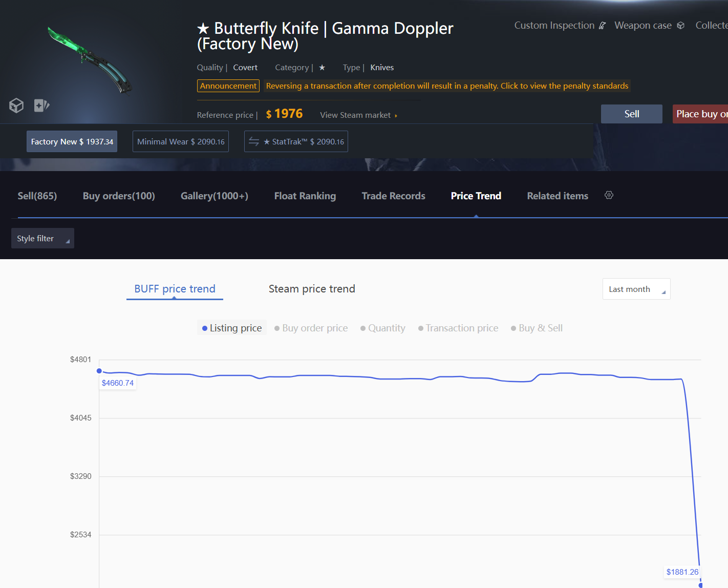Click the $2534 axis label
The width and height of the screenshot is (728, 588).
coord(81,535)
